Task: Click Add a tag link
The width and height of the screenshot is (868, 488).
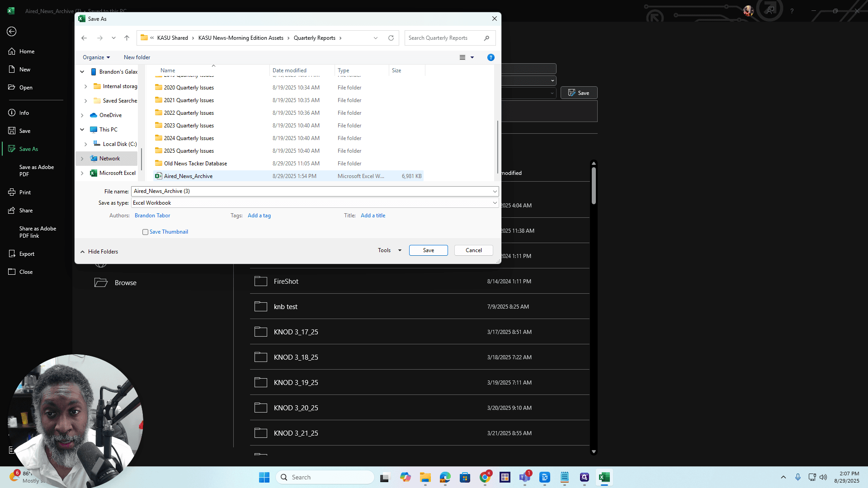Action: coord(259,216)
